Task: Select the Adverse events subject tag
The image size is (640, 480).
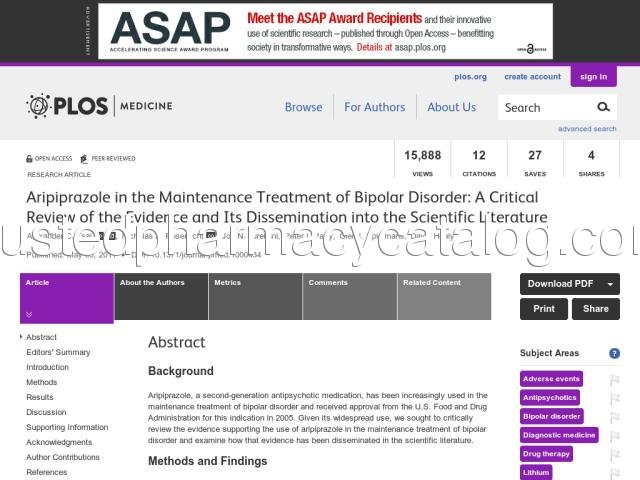Action: point(551,379)
